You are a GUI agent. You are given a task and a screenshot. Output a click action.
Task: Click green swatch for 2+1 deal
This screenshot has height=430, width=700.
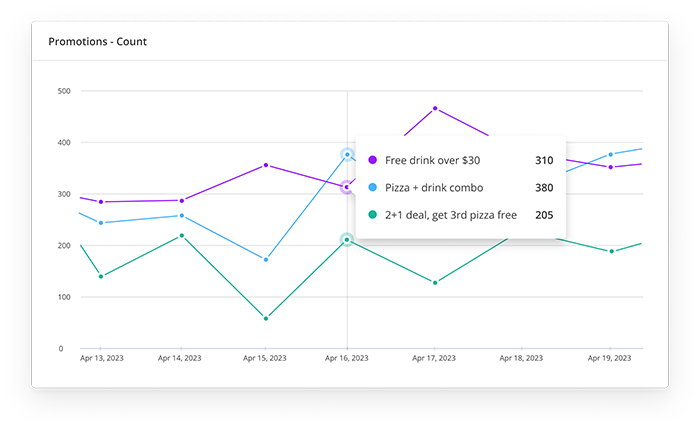tap(373, 214)
